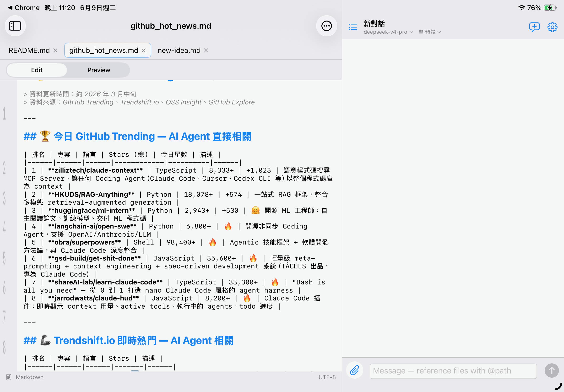Viewport: 564px width, 392px height.
Task: Click the UTF-8 encoding label
Action: [327, 377]
